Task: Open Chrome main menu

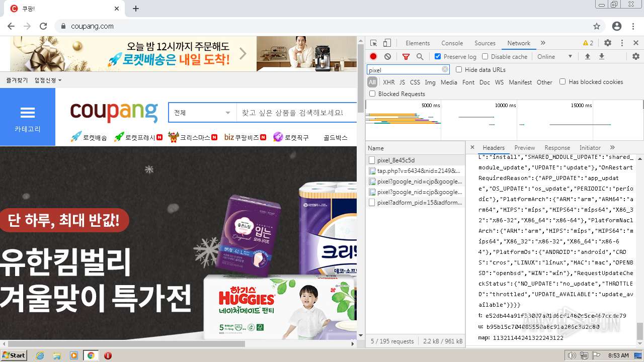Action: pos(634,26)
